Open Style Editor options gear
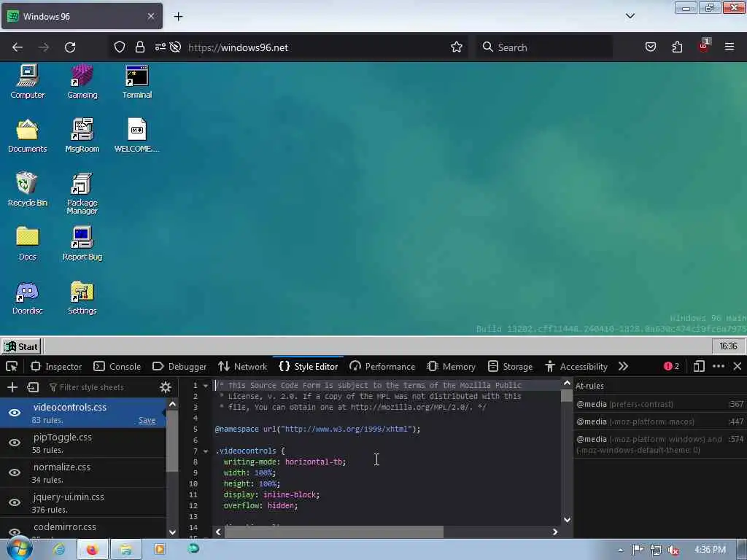 click(166, 387)
